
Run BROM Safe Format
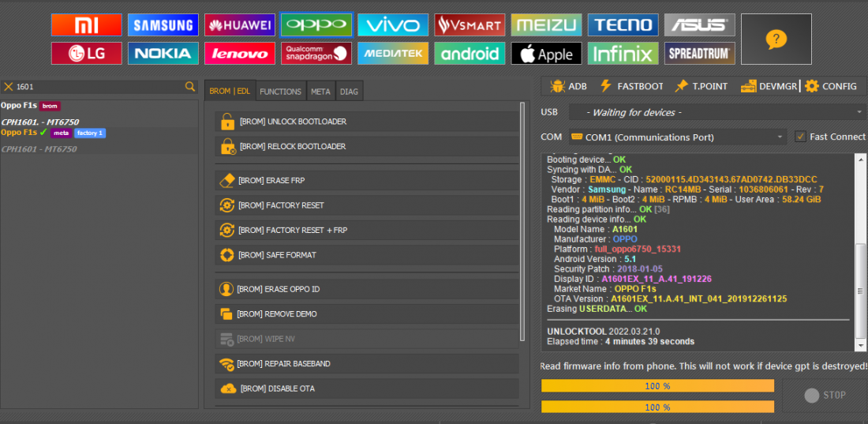pyautogui.click(x=366, y=255)
